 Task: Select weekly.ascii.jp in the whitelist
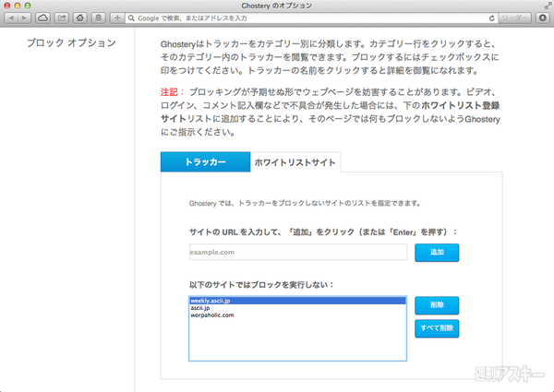tap(297, 301)
